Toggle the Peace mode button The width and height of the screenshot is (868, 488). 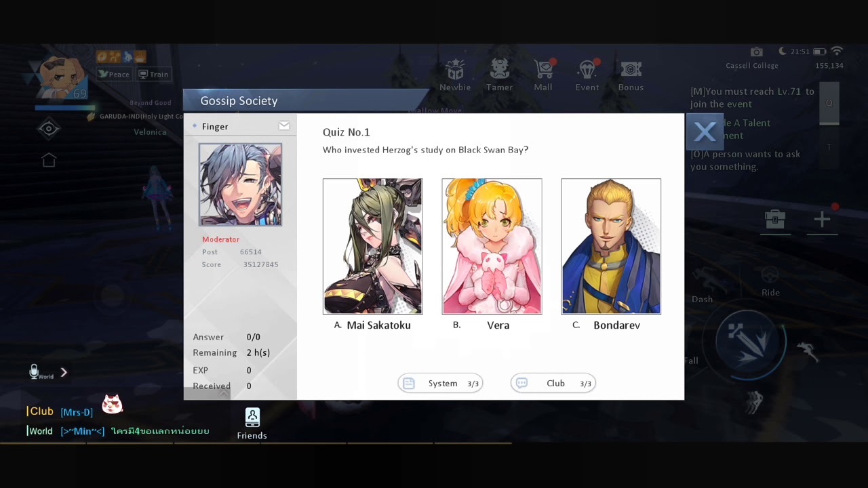click(113, 75)
